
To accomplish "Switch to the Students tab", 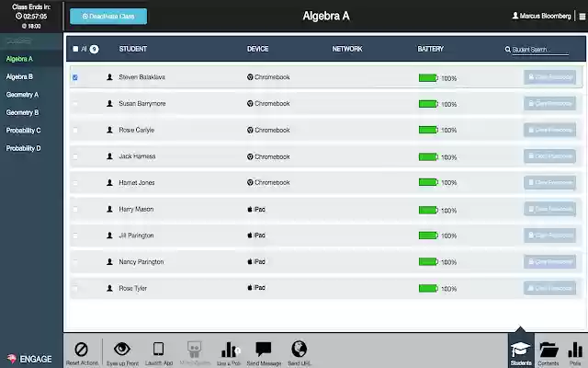I will [x=521, y=352].
